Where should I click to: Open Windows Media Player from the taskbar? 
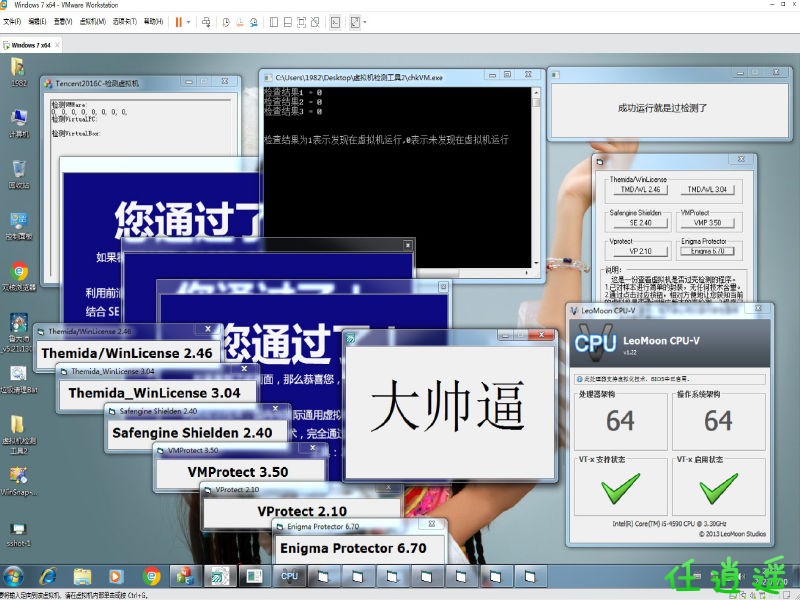tap(116, 577)
